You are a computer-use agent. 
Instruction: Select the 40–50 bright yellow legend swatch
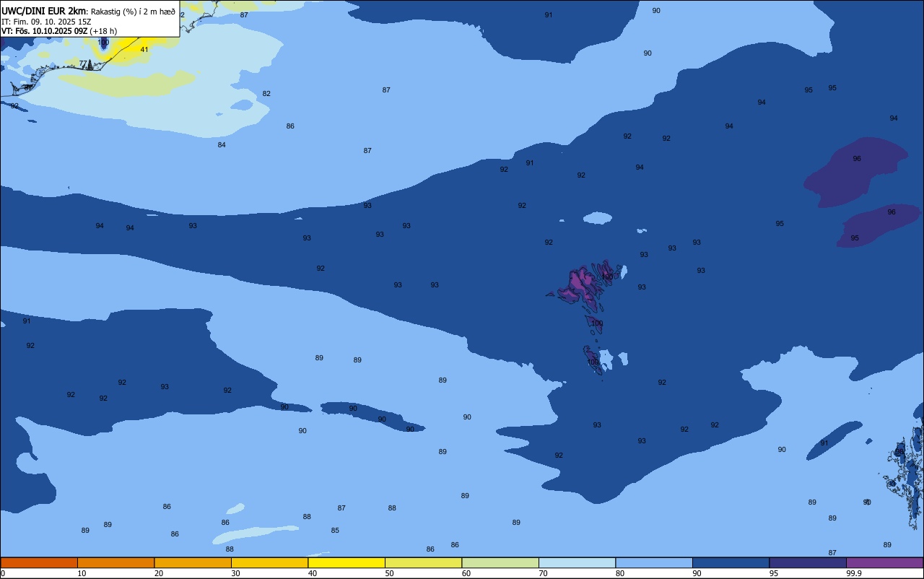(346, 562)
